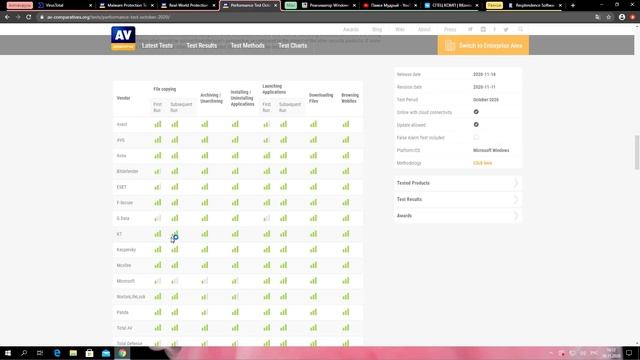Open a new tab with the plus icon
Screen dimensions: 640x360
[573, 5]
